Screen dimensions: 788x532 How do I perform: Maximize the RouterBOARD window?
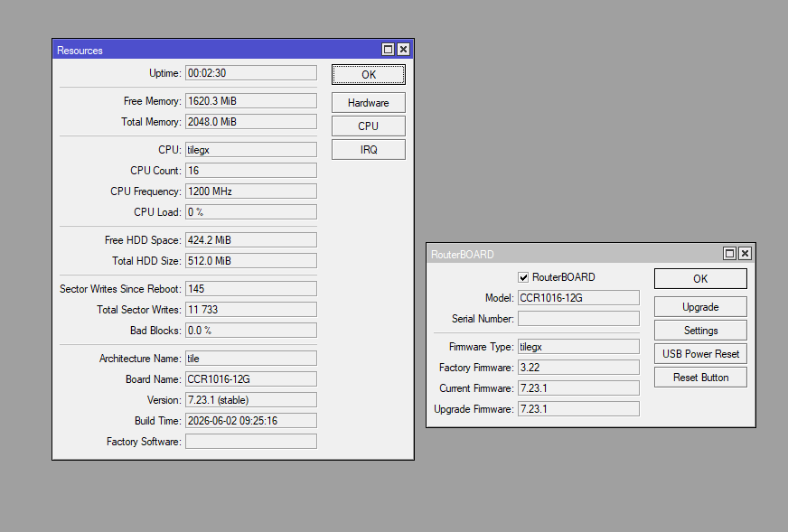click(x=729, y=254)
